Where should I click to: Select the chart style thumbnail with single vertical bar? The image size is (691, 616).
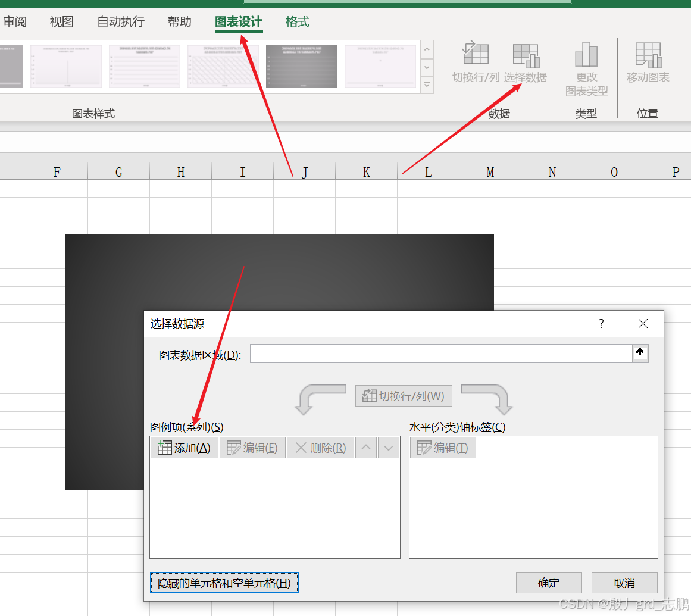pyautogui.click(x=66, y=67)
